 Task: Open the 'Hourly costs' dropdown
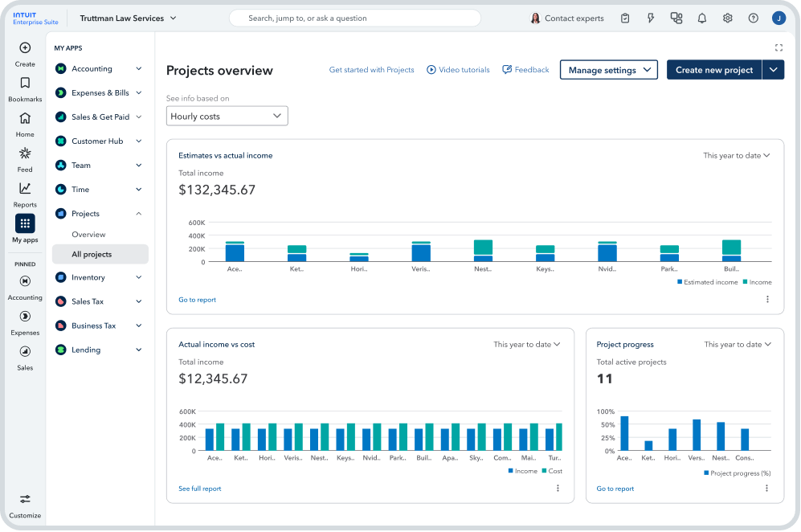point(227,116)
